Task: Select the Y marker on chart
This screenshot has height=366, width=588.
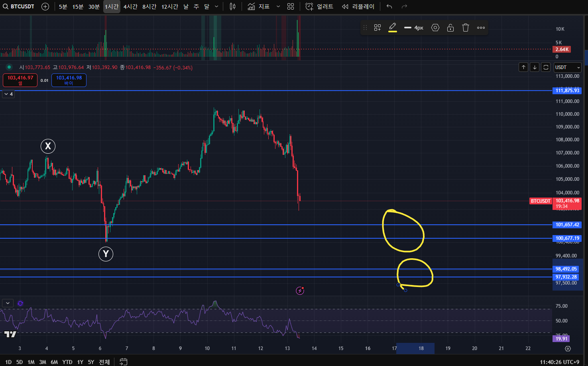Action: 106,254
